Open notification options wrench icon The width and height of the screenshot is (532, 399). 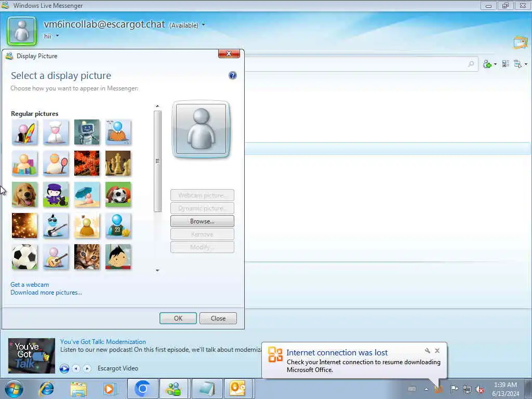[428, 351]
